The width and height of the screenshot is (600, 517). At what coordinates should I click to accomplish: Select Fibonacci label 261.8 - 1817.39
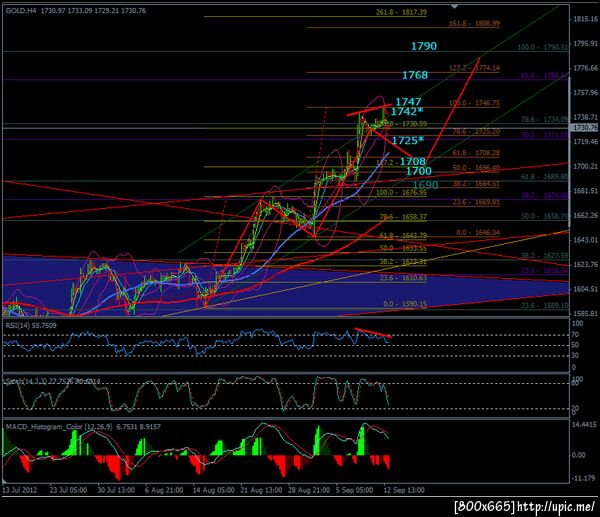point(401,12)
